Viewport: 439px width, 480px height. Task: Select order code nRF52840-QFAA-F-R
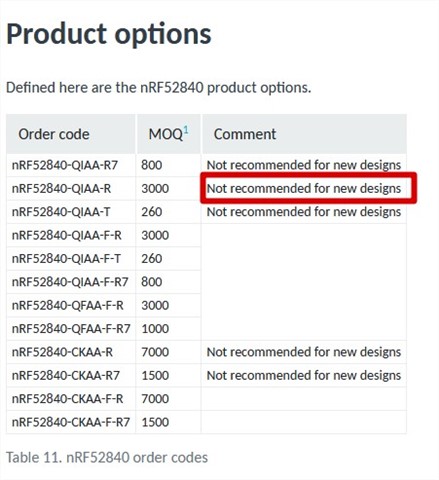[x=68, y=305]
